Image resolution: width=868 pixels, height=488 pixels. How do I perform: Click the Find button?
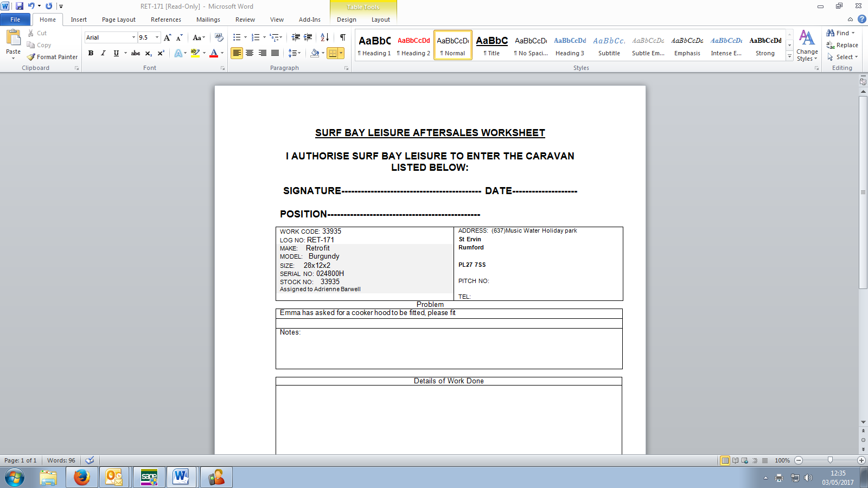click(840, 33)
